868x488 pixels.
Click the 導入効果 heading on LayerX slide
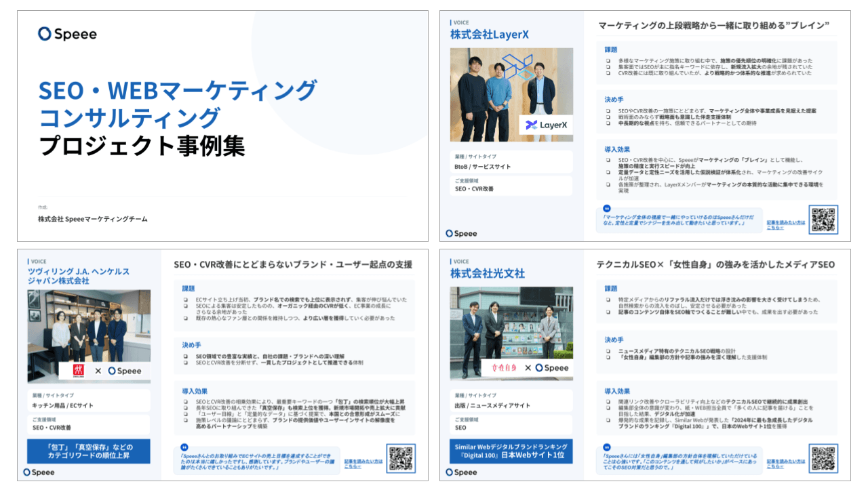pos(617,149)
